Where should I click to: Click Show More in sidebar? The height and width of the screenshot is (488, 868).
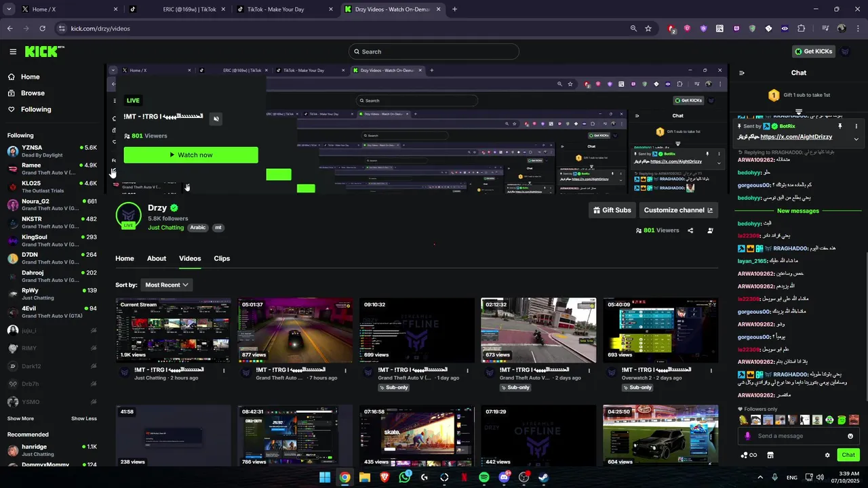pyautogui.click(x=20, y=419)
